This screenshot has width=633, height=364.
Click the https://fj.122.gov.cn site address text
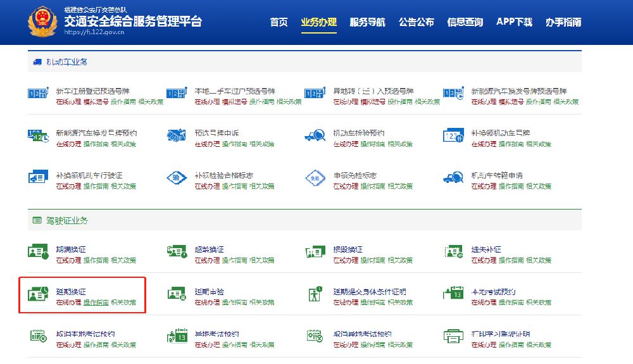tap(94, 32)
